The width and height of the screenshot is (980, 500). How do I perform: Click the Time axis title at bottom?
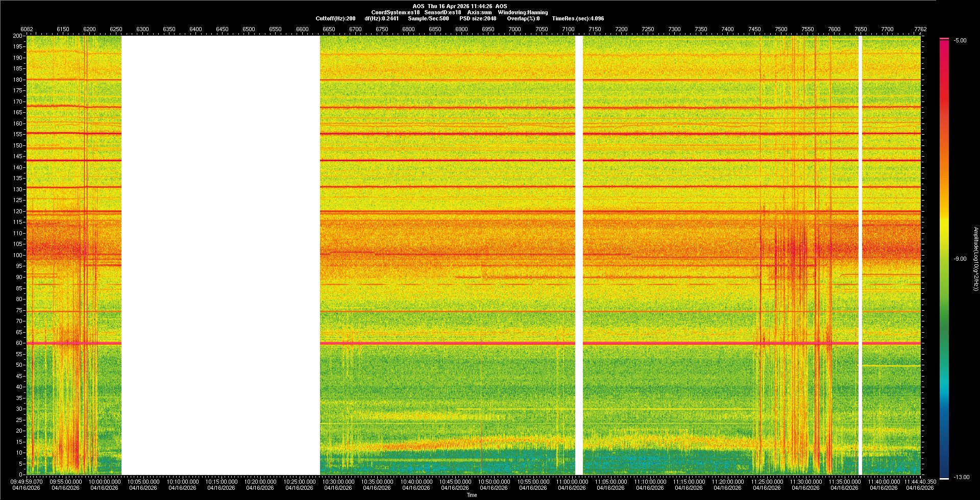tap(472, 495)
